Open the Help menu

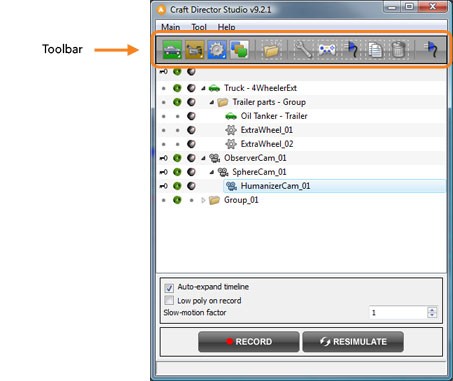226,27
